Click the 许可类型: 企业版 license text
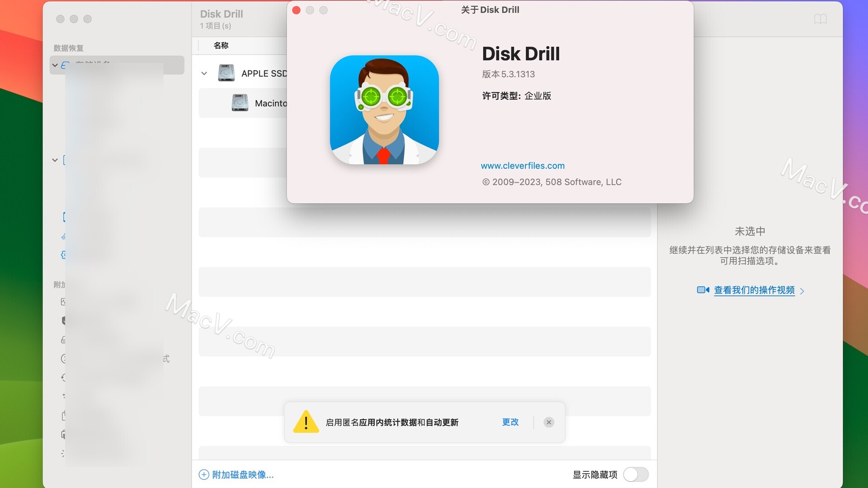 516,96
